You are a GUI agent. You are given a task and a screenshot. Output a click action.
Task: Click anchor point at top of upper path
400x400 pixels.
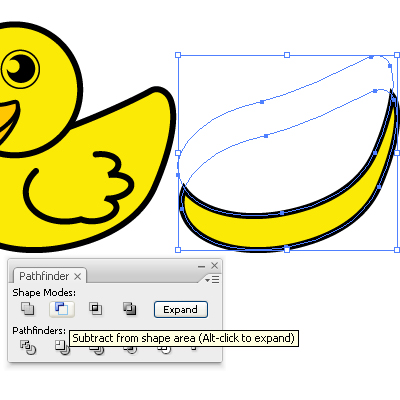(x=371, y=57)
